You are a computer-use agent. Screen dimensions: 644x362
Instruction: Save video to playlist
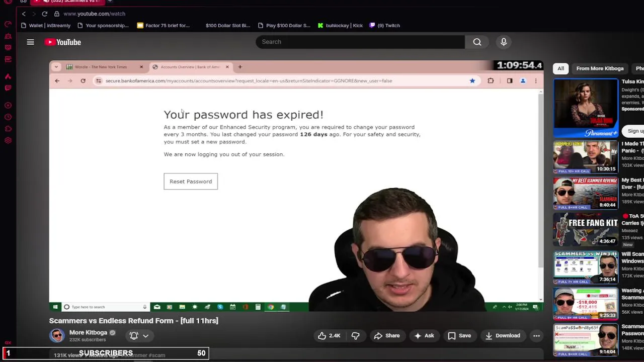pos(459,336)
